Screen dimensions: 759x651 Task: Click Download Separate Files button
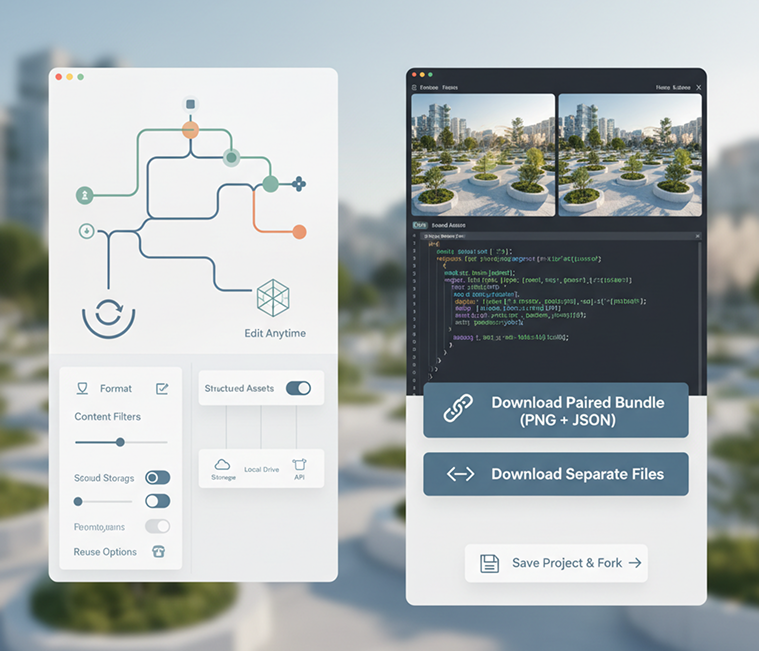pyautogui.click(x=555, y=474)
